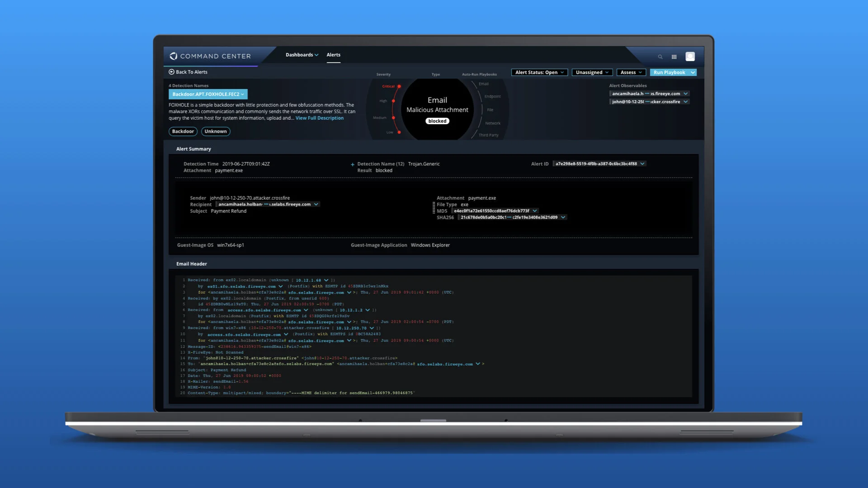This screenshot has height=488, width=868.
Task: Click the Back To Alerts arrow icon
Action: [171, 72]
